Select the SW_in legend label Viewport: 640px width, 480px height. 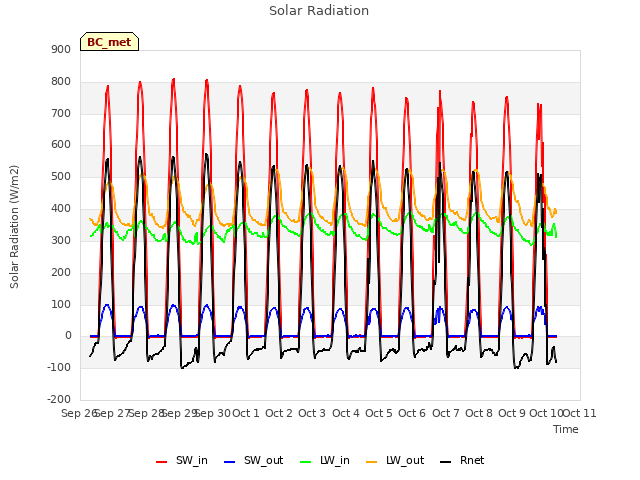coord(192,460)
